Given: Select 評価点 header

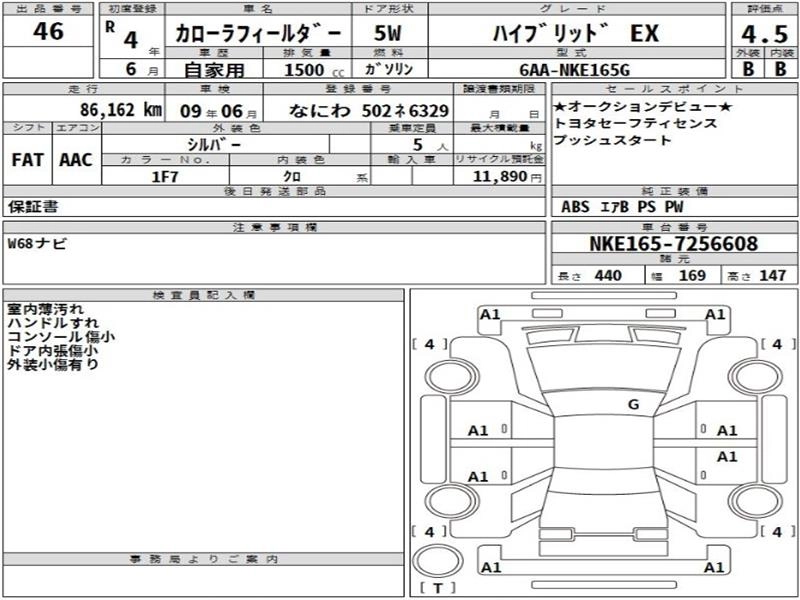Looking at the screenshot, I should pyautogui.click(x=764, y=9).
